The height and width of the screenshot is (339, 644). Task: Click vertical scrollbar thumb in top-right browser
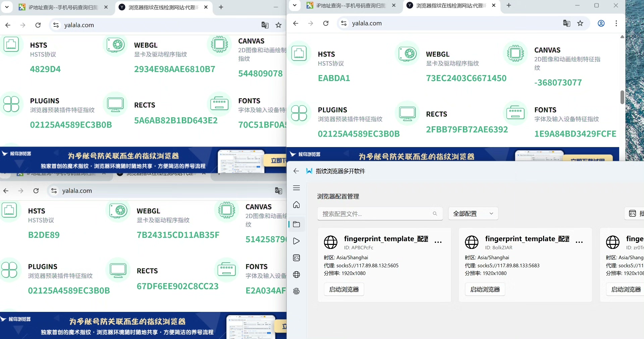click(622, 97)
